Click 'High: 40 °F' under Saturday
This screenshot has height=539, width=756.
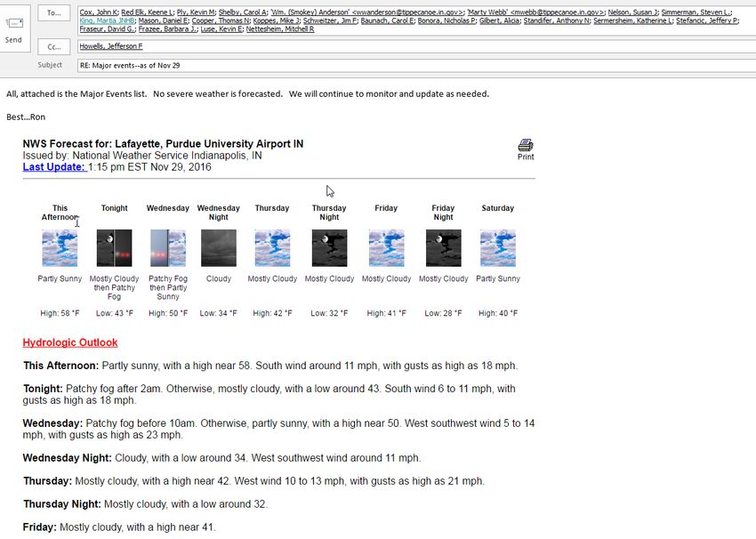pos(497,313)
